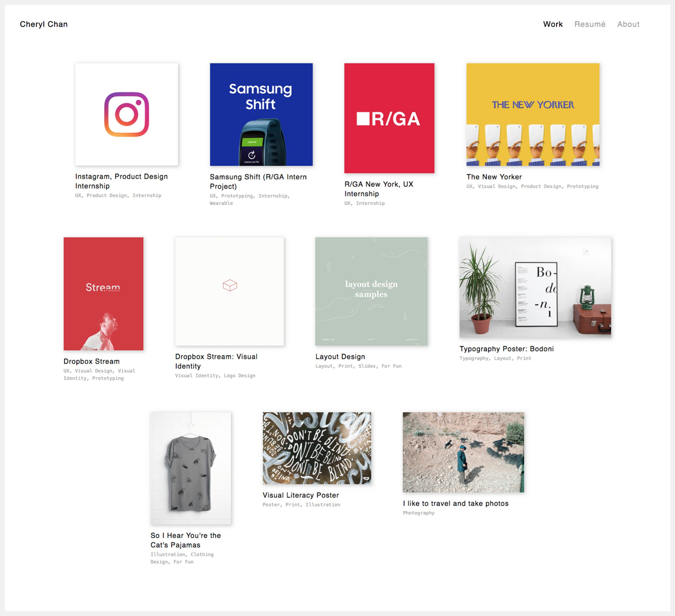
Task: Go to the About page
Action: [628, 24]
